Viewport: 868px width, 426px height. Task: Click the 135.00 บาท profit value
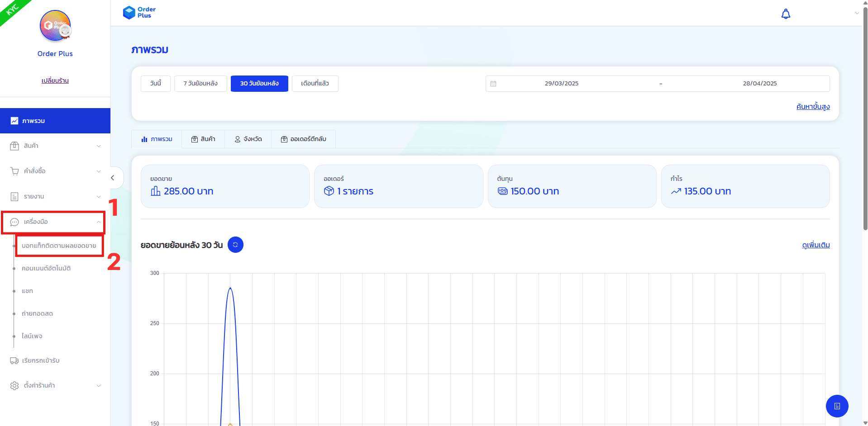pyautogui.click(x=708, y=191)
